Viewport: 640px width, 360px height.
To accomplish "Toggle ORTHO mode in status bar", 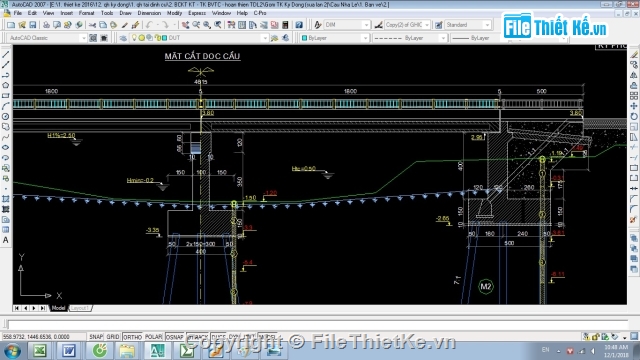I will [132, 337].
